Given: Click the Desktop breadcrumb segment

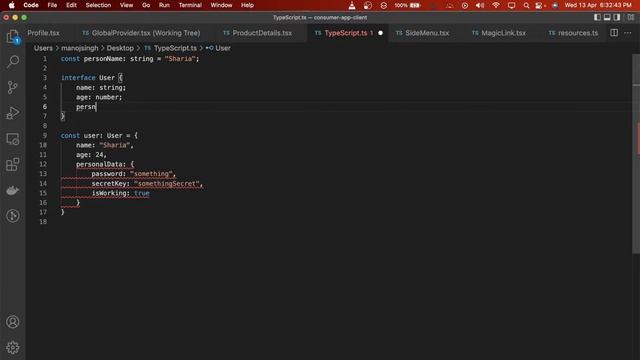Looking at the screenshot, I should (120, 48).
